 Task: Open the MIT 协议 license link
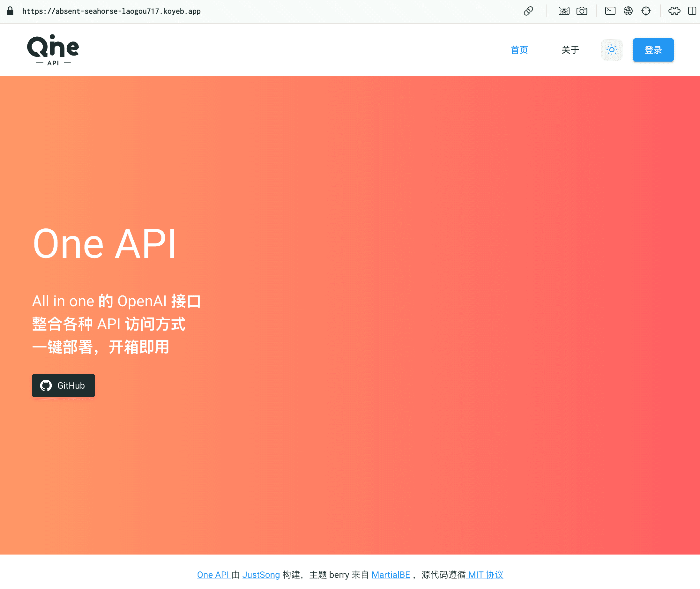pyautogui.click(x=485, y=575)
